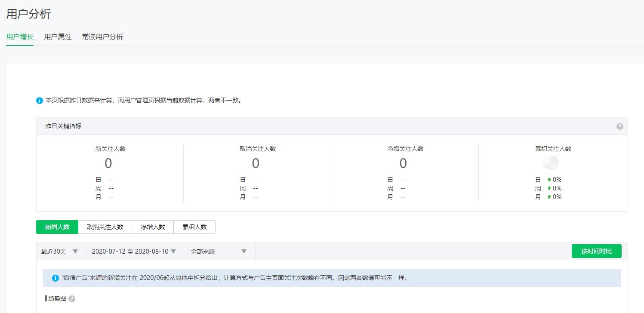This screenshot has height=313, width=644.
Task: Switch to the 净增人数 metric view
Action: (x=153, y=227)
